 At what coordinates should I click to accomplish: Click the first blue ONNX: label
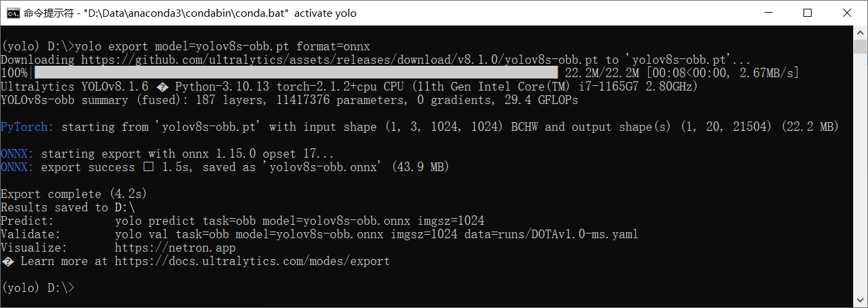17,154
